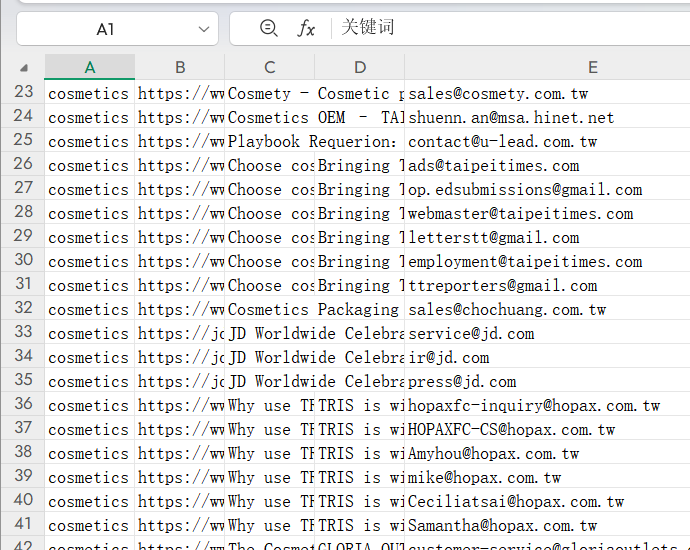Select row 32 header

pos(23,308)
